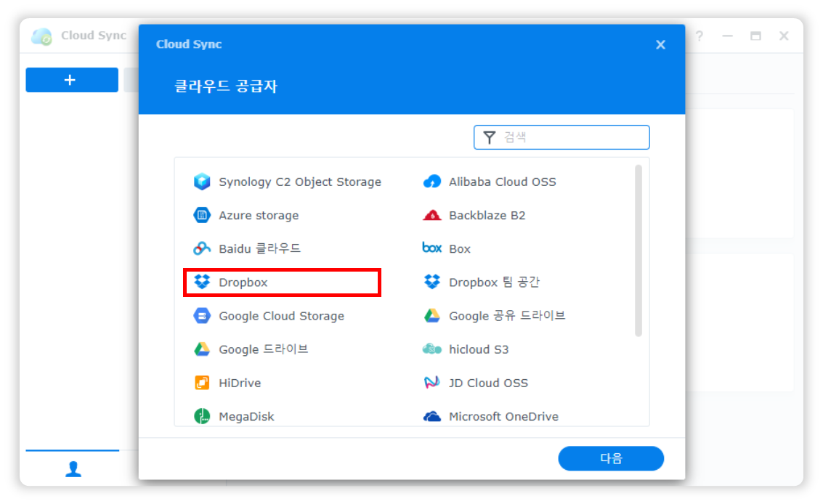Select the "HiDrive" label
The image size is (823, 504).
click(240, 383)
